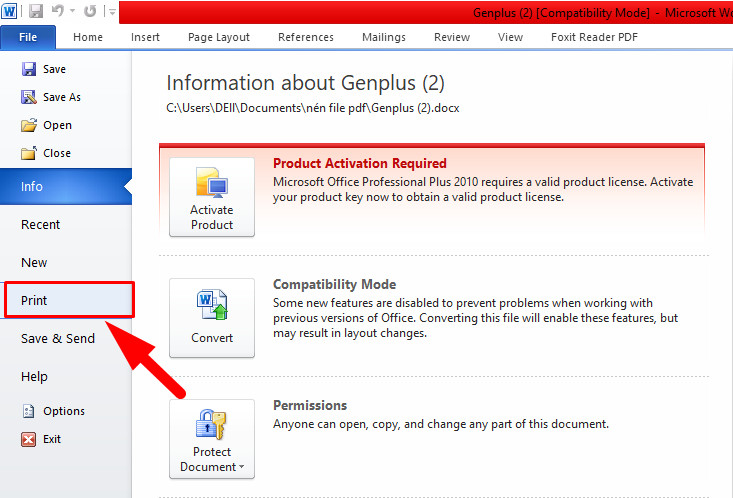Click the Close document icon

pos(29,153)
